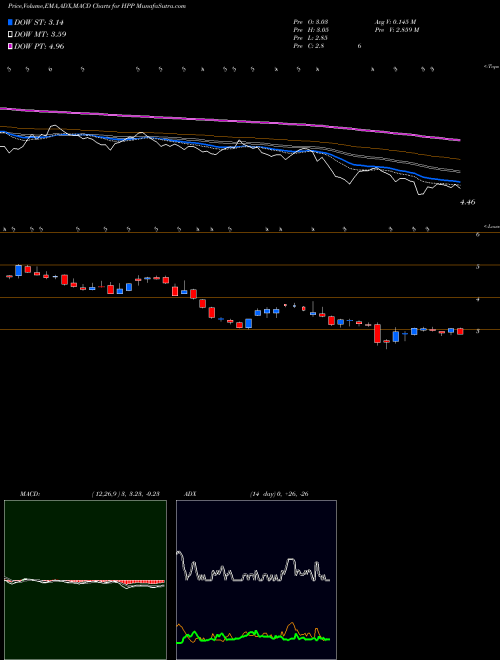Click the price axis label 5
The height and width of the screenshot is (660, 500).
point(478,267)
